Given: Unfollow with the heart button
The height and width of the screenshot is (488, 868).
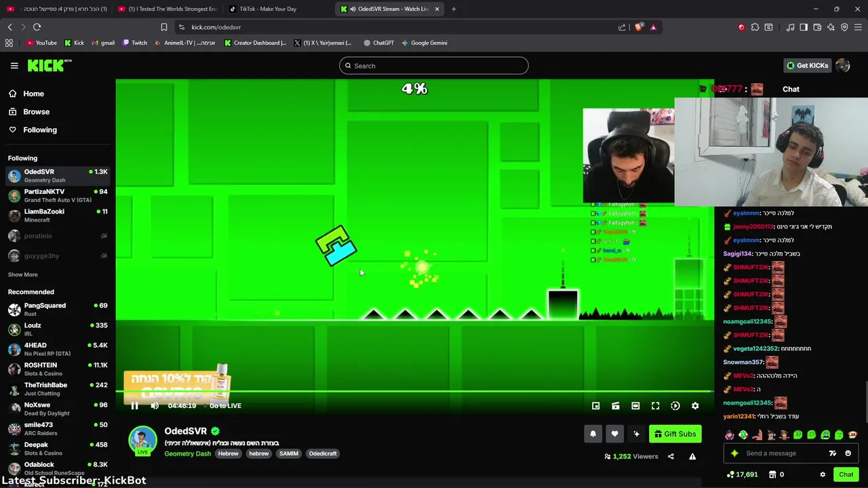Looking at the screenshot, I should (x=614, y=434).
